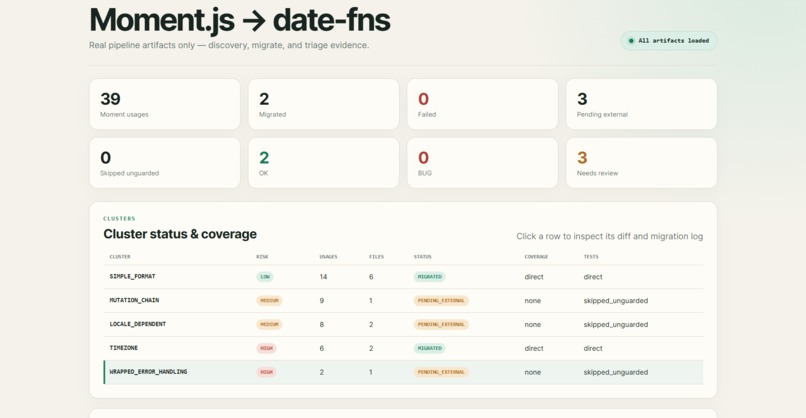Click MEDIUM risk badge in MUTATION_CHAIN row
The image size is (806, 418).
[x=269, y=300]
